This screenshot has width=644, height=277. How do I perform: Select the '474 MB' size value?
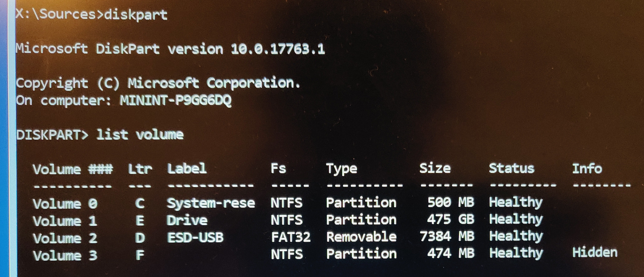451,253
